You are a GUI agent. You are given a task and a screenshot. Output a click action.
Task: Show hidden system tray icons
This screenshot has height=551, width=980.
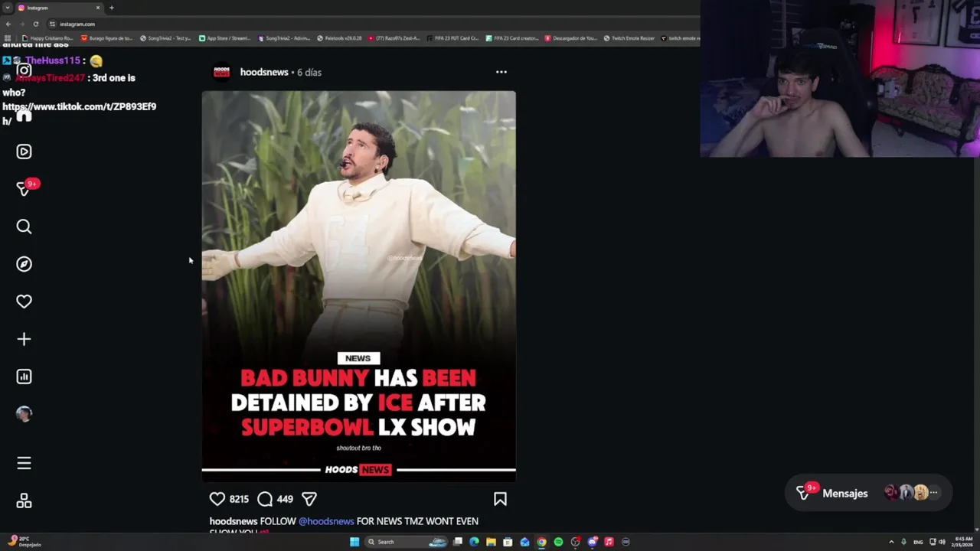[x=891, y=542]
